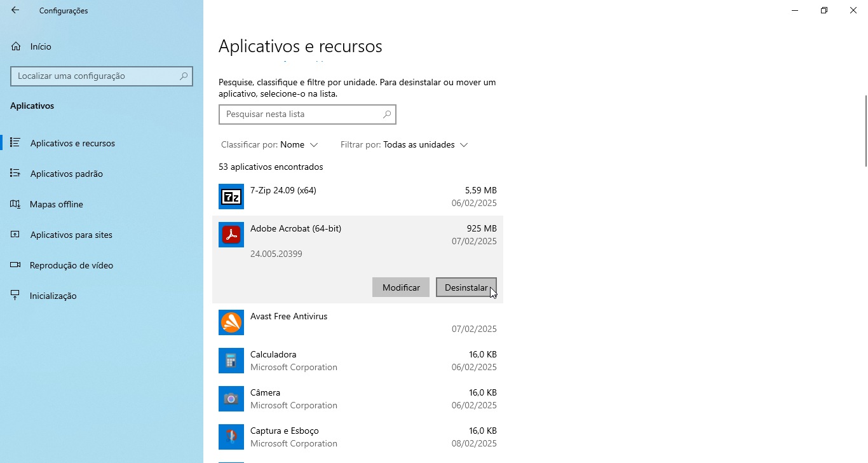Open Aplicativos e recursos section
The height and width of the screenshot is (463, 868).
pos(102,143)
